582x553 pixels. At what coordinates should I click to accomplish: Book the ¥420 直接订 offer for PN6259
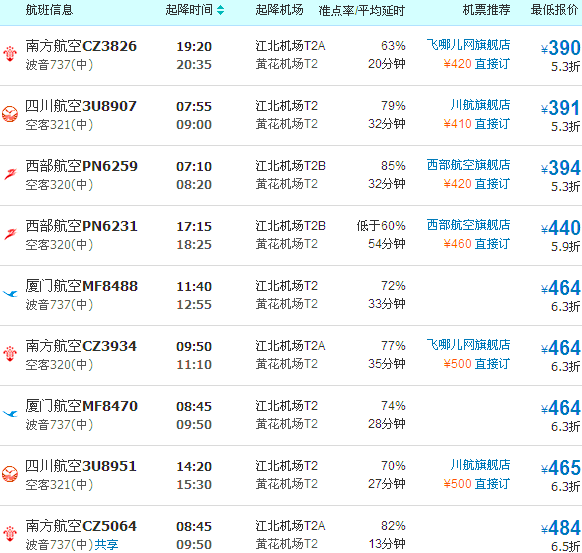477,184
